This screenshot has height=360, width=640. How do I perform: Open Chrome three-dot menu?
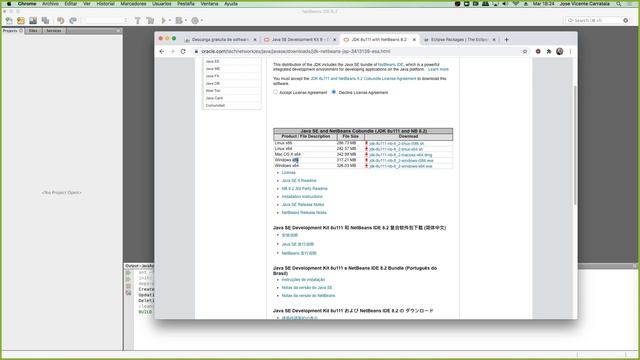coord(570,51)
